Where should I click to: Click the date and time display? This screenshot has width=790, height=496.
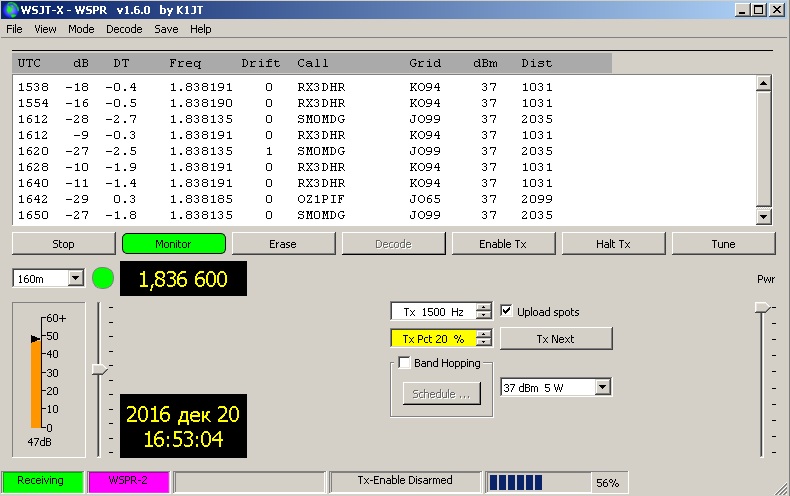pos(183,426)
